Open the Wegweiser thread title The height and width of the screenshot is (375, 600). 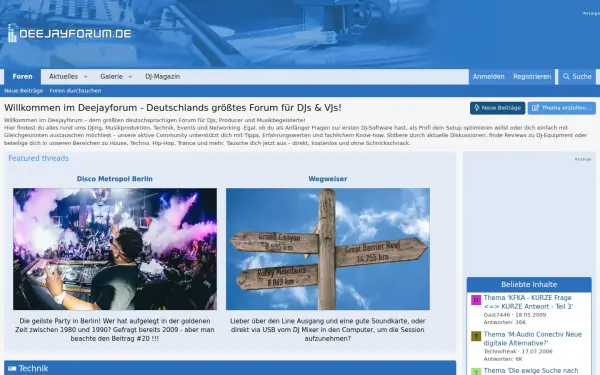(x=328, y=179)
